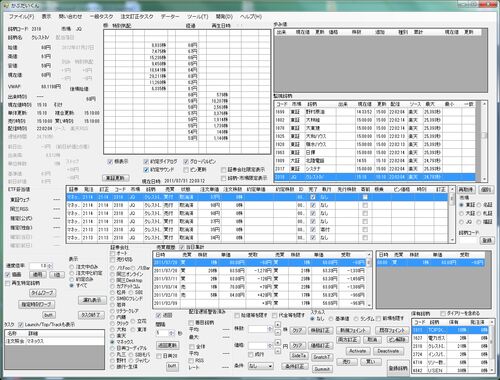
Task: Click the application icon in the title bar
Action: tap(5, 5)
